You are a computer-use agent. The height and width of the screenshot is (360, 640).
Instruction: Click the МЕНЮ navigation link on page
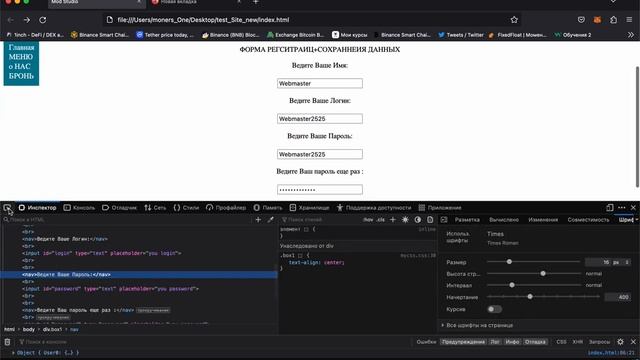click(20, 57)
